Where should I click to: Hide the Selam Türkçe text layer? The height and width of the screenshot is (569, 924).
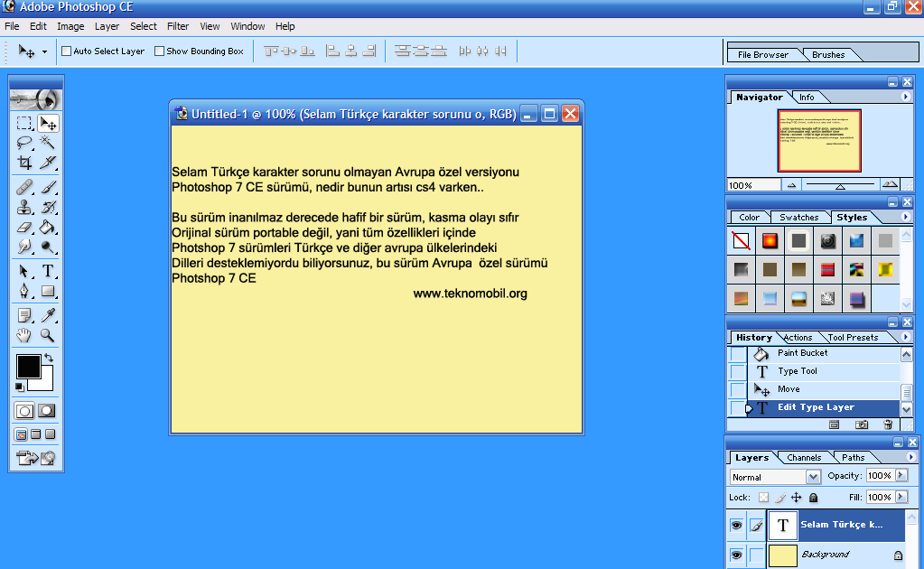[x=737, y=525]
